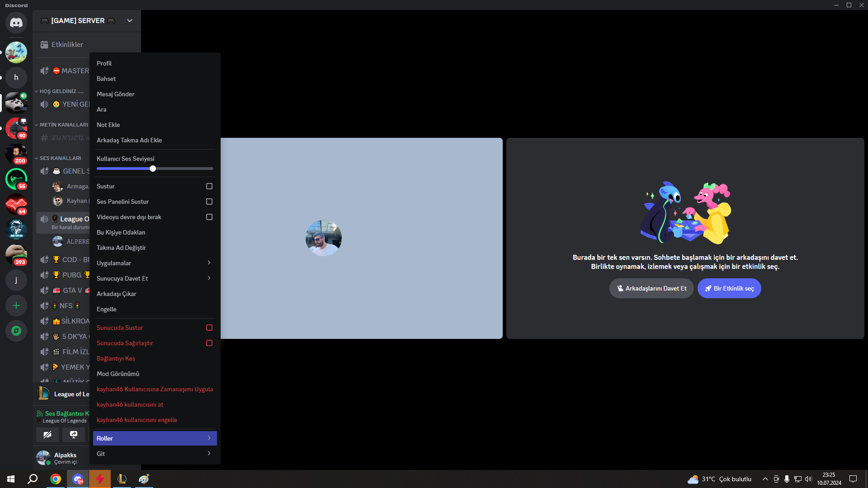This screenshot has width=868, height=488.
Task: Enable the Ses Panelini Sustur checkbox
Action: click(209, 202)
